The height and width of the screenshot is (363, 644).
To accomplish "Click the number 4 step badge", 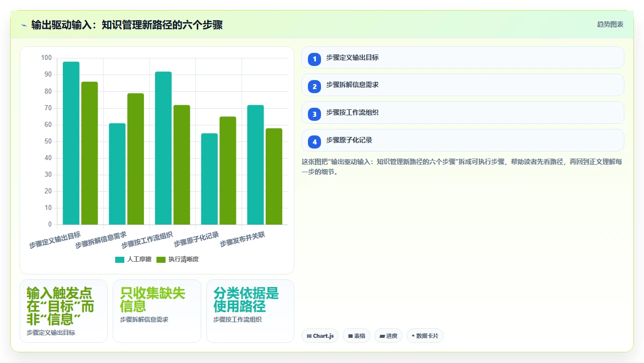I will (x=314, y=142).
